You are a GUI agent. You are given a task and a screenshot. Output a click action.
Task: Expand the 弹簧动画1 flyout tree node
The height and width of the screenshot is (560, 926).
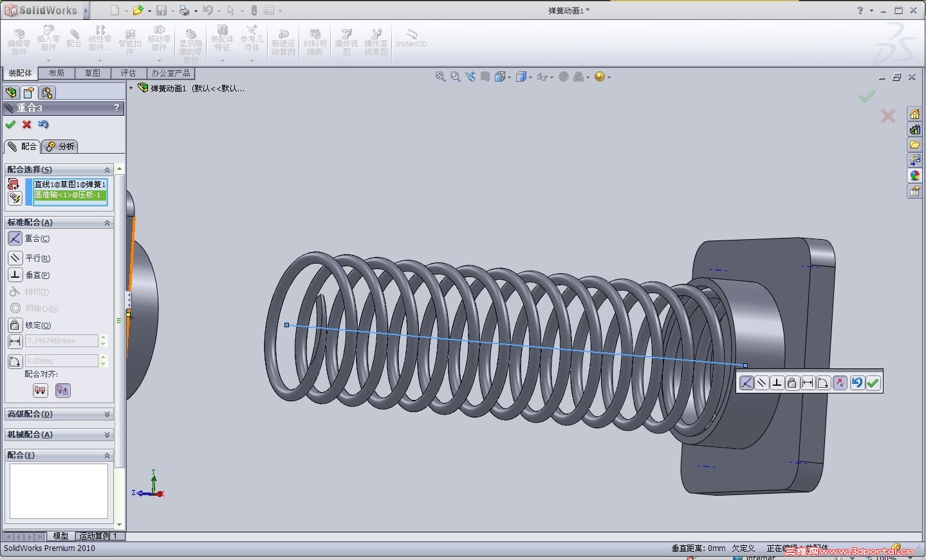tap(131, 88)
